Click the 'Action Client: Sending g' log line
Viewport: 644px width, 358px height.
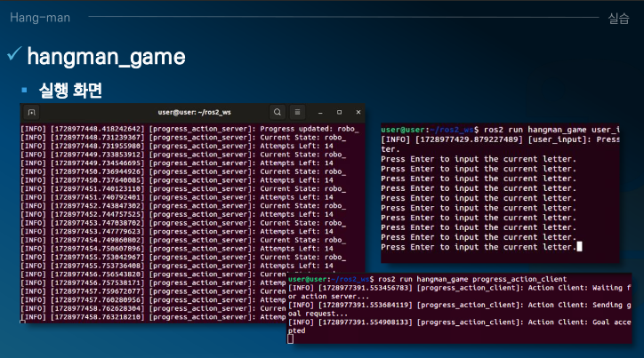(x=460, y=305)
